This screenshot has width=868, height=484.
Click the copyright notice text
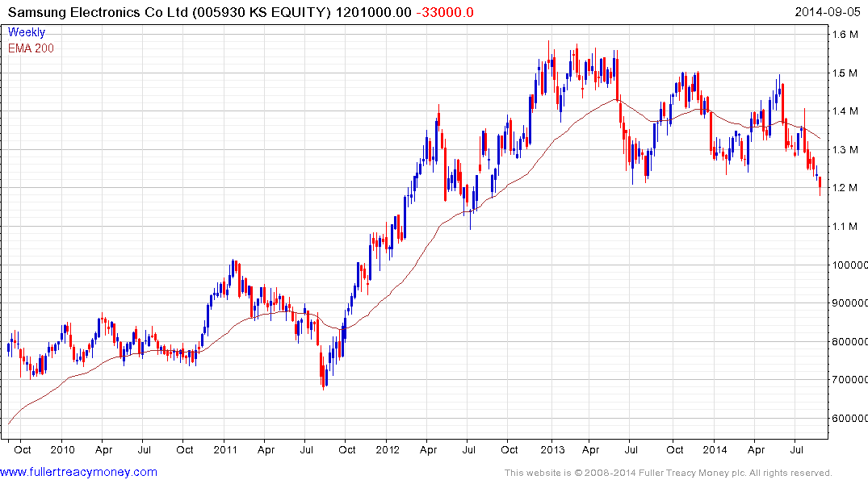pyautogui.click(x=669, y=473)
